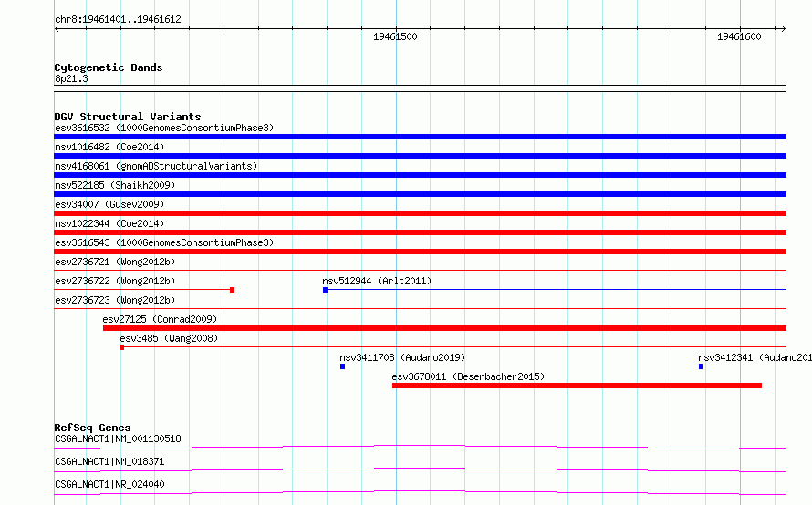
Task: Open the esv2736721 (Wong2012b) label
Action: coord(115,262)
